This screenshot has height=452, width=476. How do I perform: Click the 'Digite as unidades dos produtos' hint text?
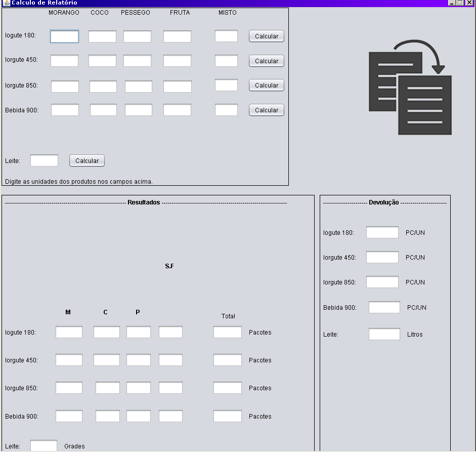pyautogui.click(x=79, y=181)
